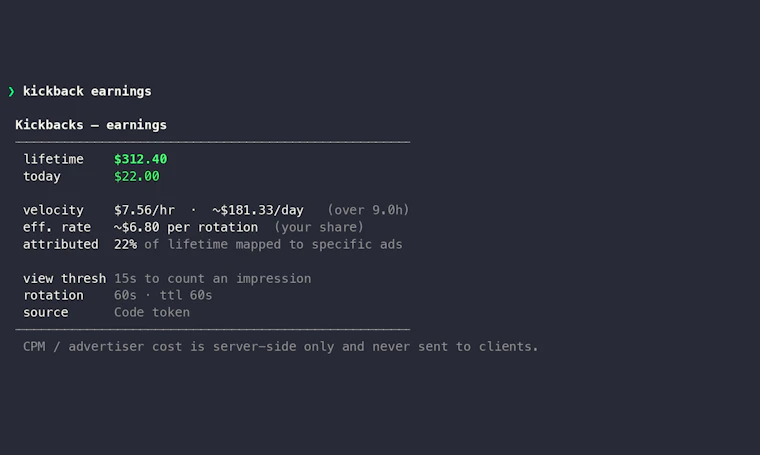Select the 'velocity' label

53,210
